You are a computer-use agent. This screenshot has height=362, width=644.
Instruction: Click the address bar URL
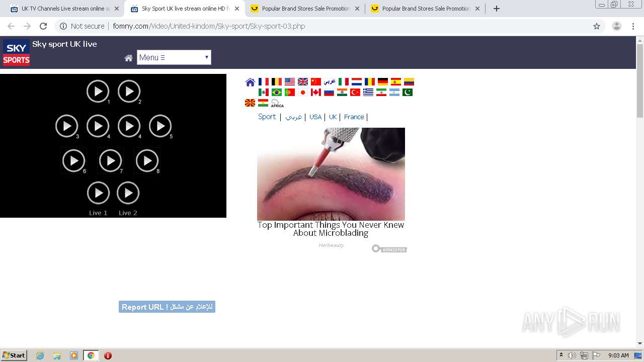[209, 26]
